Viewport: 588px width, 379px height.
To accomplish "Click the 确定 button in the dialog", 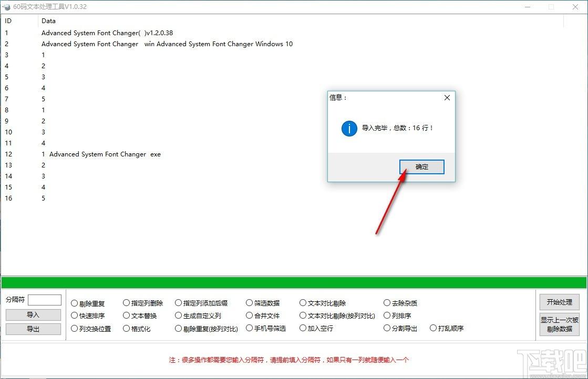I will pyautogui.click(x=421, y=167).
